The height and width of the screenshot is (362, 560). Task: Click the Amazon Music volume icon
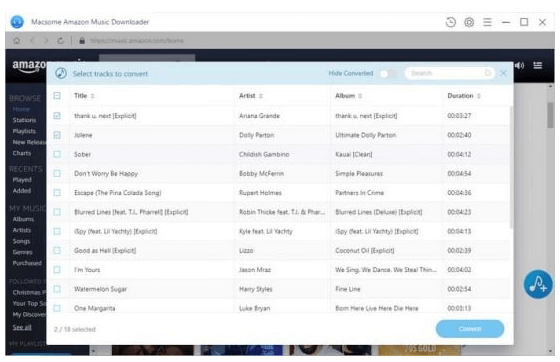[x=520, y=65]
